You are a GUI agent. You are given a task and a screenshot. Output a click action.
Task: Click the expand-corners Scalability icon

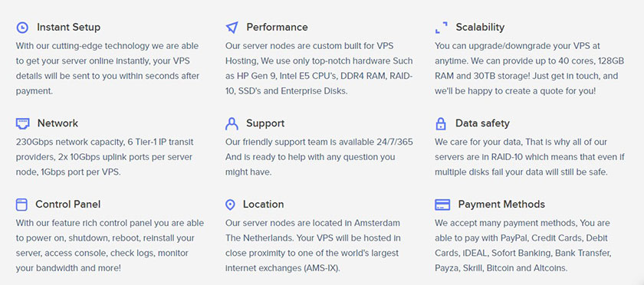441,28
